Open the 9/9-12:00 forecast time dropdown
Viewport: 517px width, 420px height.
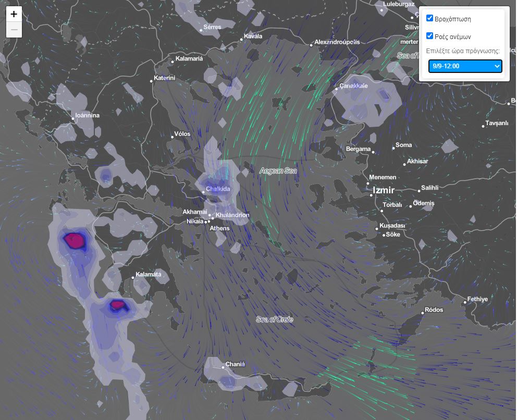point(465,66)
